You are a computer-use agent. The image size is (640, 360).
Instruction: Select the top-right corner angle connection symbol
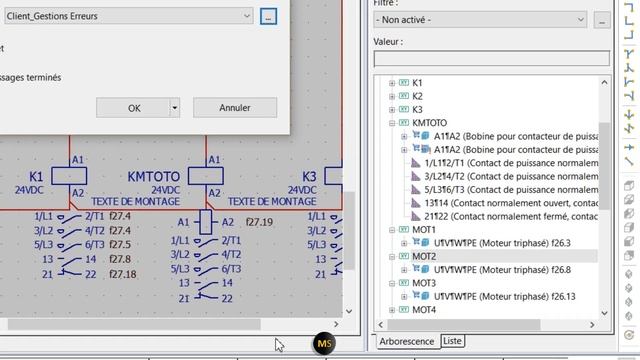629,7
